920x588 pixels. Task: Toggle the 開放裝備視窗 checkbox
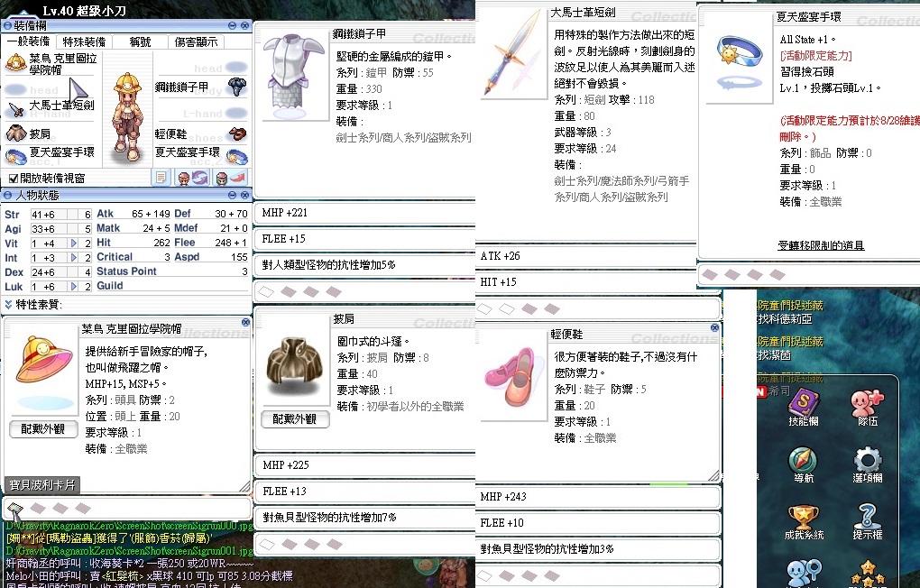(x=13, y=178)
